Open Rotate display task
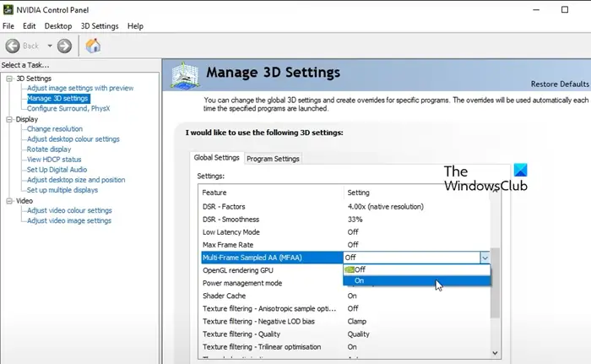This screenshot has width=591, height=364. [x=49, y=149]
